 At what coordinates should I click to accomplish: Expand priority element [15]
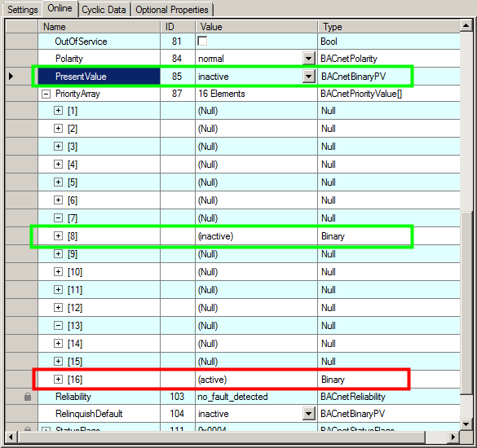58,362
